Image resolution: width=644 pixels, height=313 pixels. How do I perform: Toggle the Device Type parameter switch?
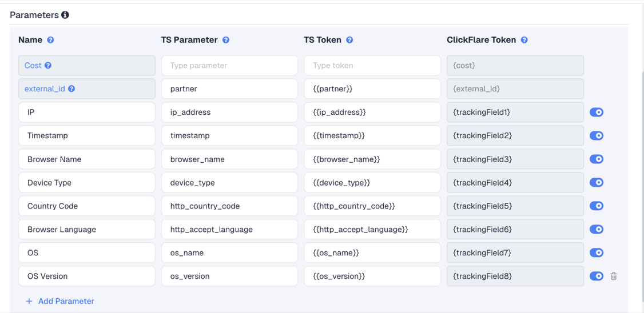click(597, 182)
